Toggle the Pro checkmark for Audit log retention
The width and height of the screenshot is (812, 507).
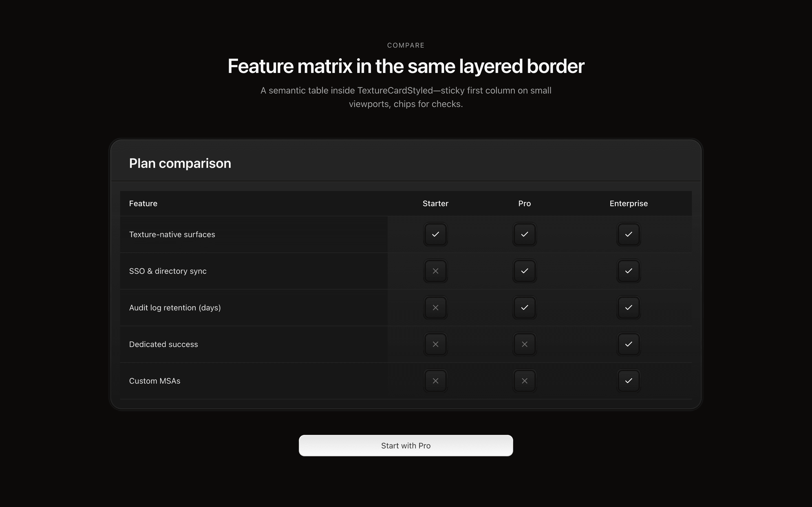point(524,308)
